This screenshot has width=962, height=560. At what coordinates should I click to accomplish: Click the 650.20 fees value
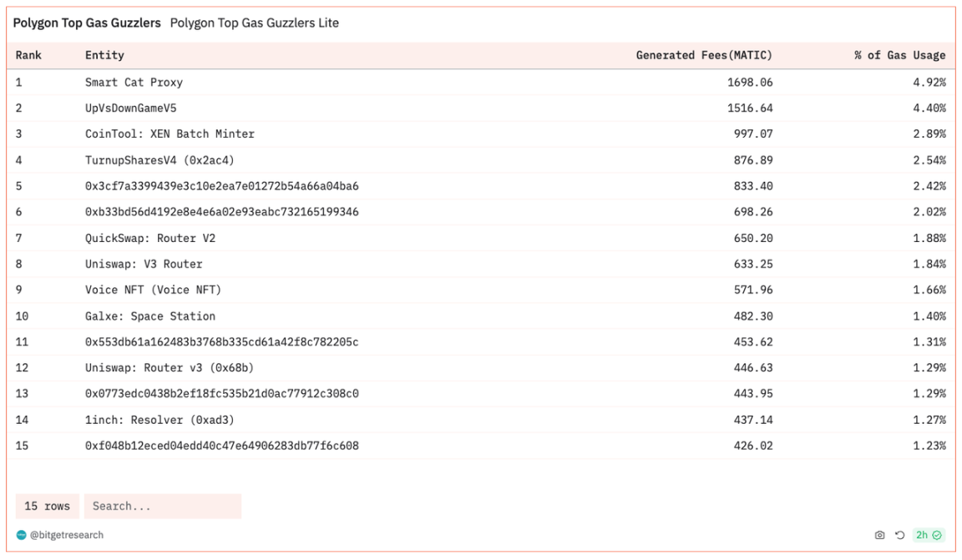753,238
